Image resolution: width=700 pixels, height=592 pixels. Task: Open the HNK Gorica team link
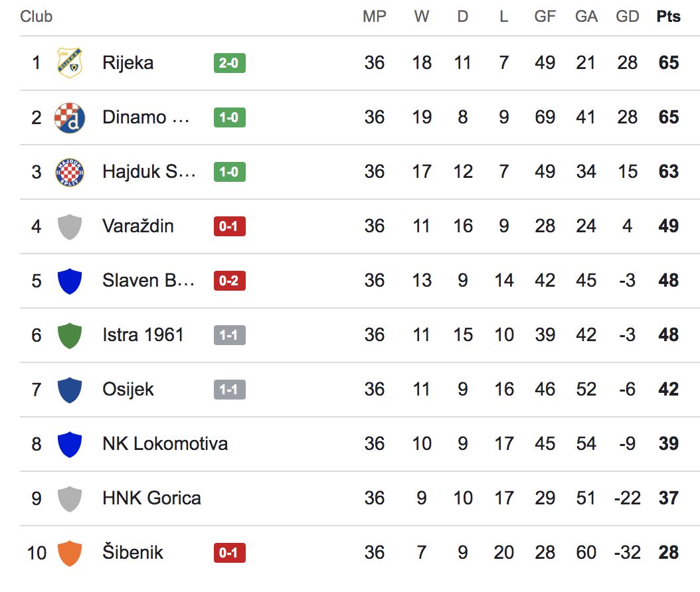click(151, 498)
